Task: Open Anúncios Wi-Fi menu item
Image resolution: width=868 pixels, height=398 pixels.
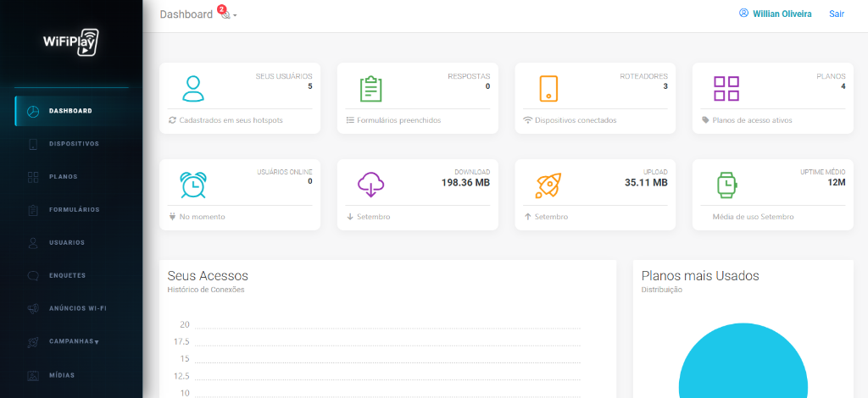Action: point(71,308)
